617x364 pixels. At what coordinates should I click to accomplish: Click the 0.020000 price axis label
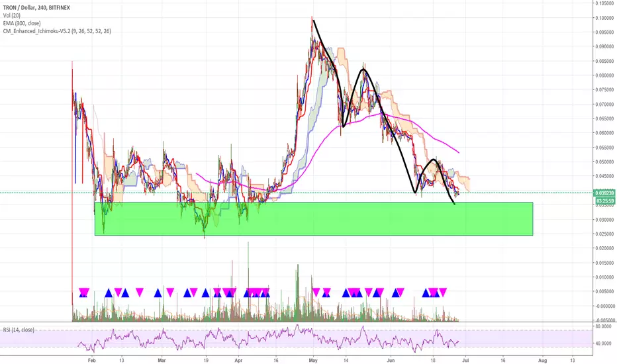click(x=604, y=249)
